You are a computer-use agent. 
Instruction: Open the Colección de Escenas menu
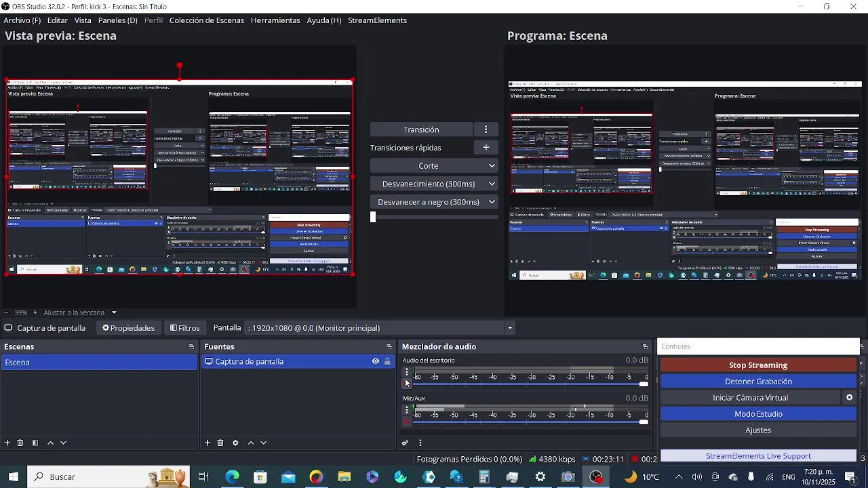point(207,20)
